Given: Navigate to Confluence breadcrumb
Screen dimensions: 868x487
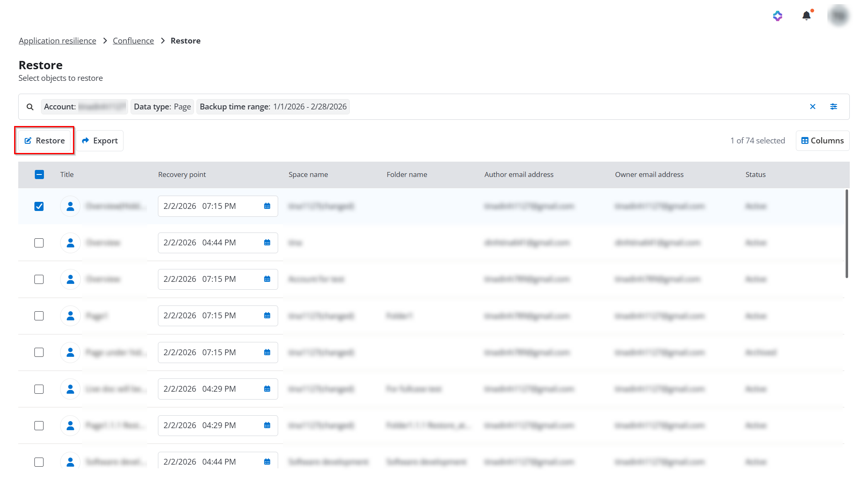Looking at the screenshot, I should click(133, 41).
